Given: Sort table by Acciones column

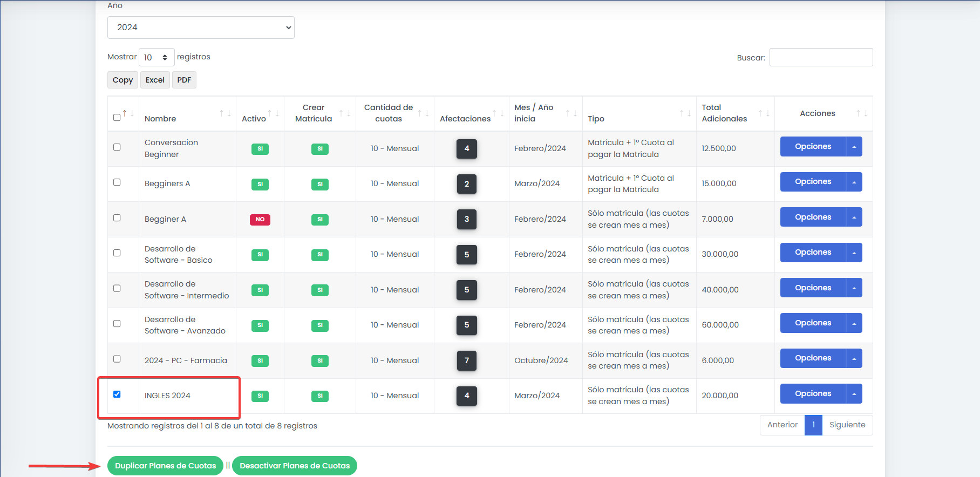Looking at the screenshot, I should tap(824, 113).
